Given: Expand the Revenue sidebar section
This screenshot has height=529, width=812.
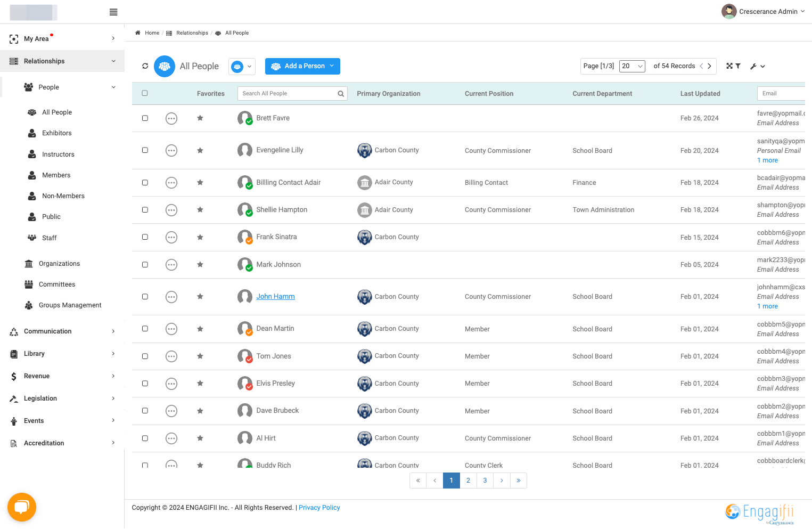Looking at the screenshot, I should click(62, 376).
